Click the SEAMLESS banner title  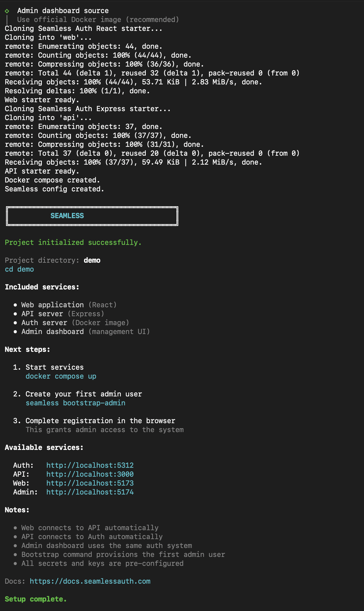coord(67,216)
